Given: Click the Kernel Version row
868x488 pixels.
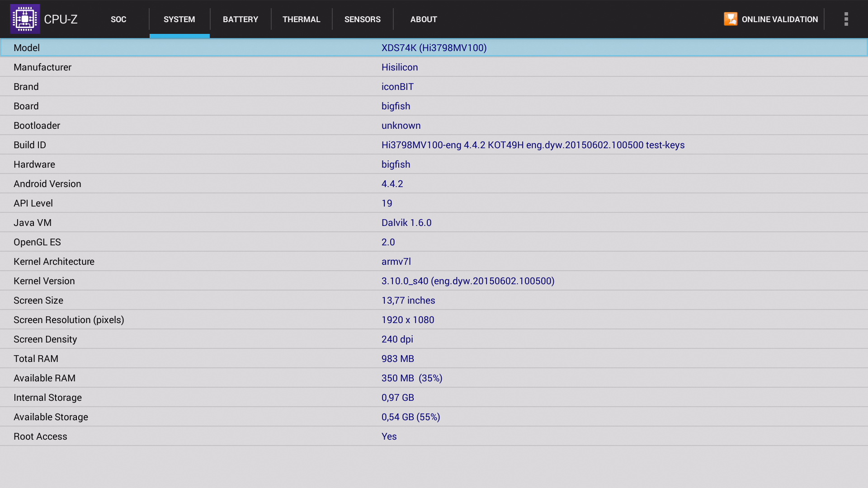Looking at the screenshot, I should [x=434, y=281].
